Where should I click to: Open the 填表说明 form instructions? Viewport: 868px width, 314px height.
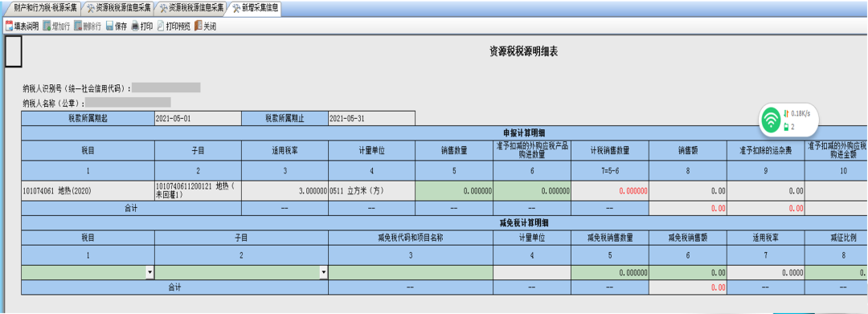23,26
